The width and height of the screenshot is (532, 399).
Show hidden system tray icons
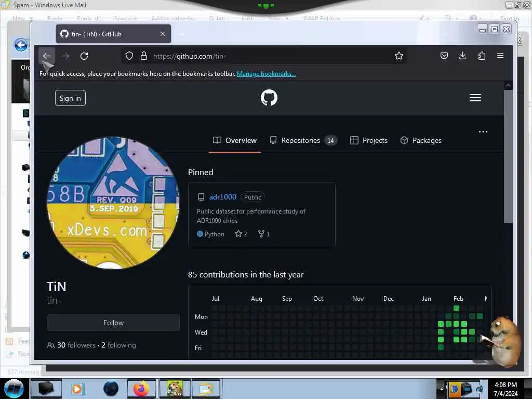coord(442,389)
